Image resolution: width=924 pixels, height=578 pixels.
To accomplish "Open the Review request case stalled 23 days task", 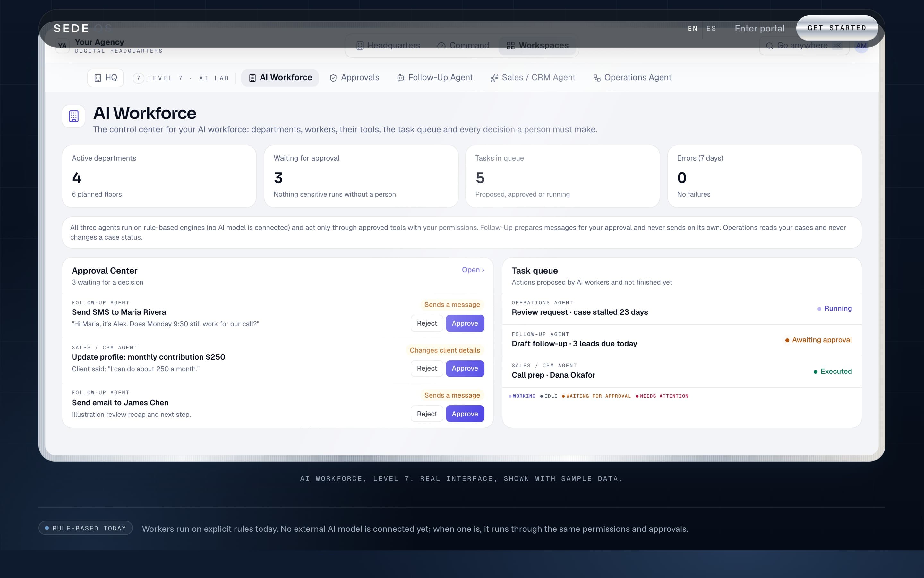I will coord(681,309).
